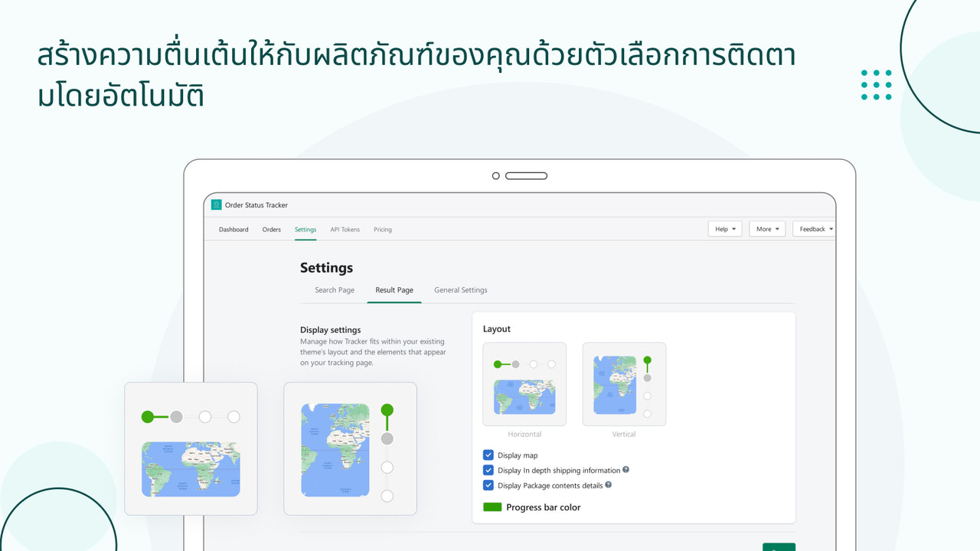The image size is (980, 551).
Task: Click the Order Status Tracker title text
Action: tap(256, 205)
